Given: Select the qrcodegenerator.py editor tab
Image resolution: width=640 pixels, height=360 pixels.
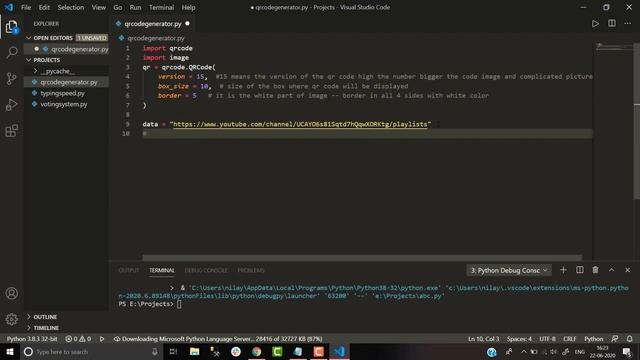Looking at the screenshot, I should pos(152,24).
